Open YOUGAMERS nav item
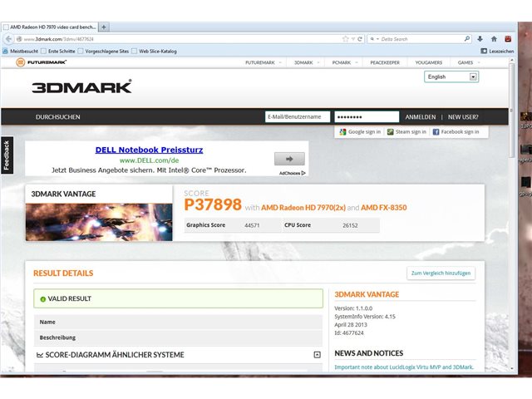Viewport: 532px width, 399px height. pyautogui.click(x=429, y=62)
